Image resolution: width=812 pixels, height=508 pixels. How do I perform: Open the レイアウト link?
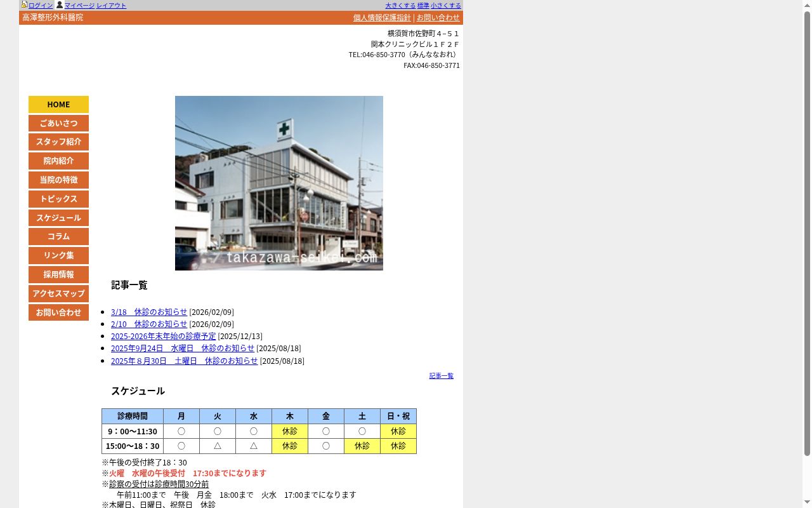click(x=111, y=5)
